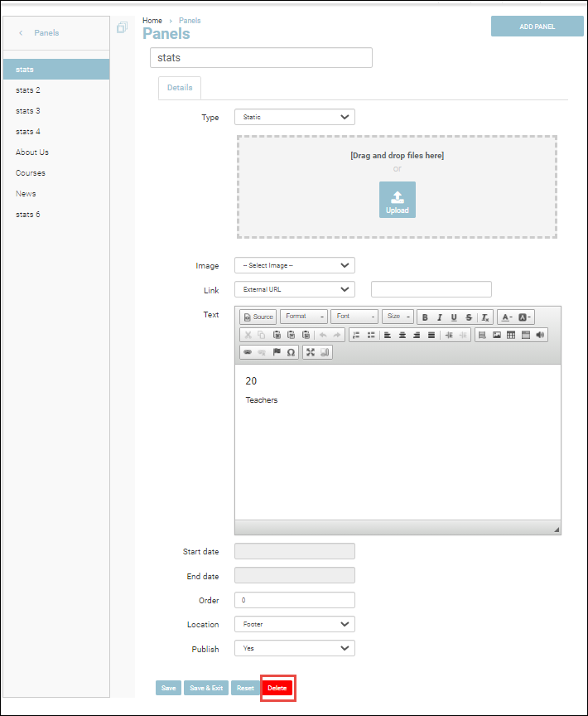Maximize the text editor

tap(311, 352)
